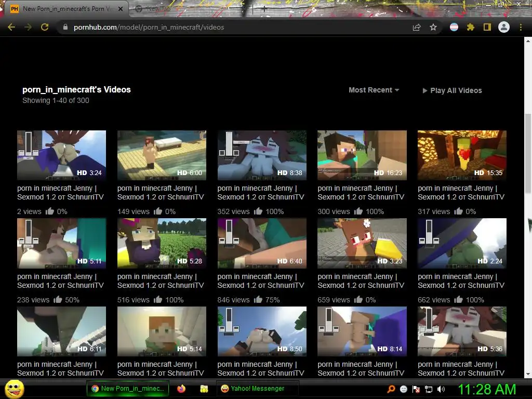Screen dimensions: 532x399
Task: Click the scrollbar up arrow
Action: click(528, 41)
